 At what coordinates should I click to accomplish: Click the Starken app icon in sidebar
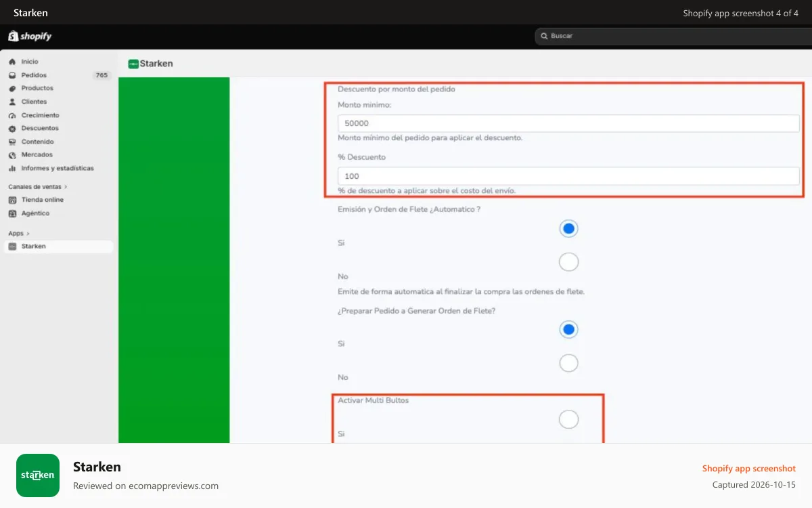pyautogui.click(x=12, y=247)
